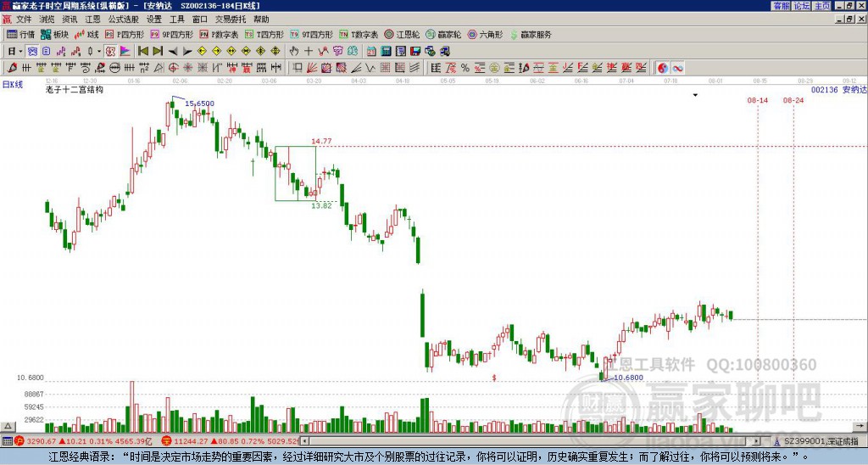Open the 文件 menu
Image resolution: width=868 pixels, height=465 pixels.
tap(24, 20)
